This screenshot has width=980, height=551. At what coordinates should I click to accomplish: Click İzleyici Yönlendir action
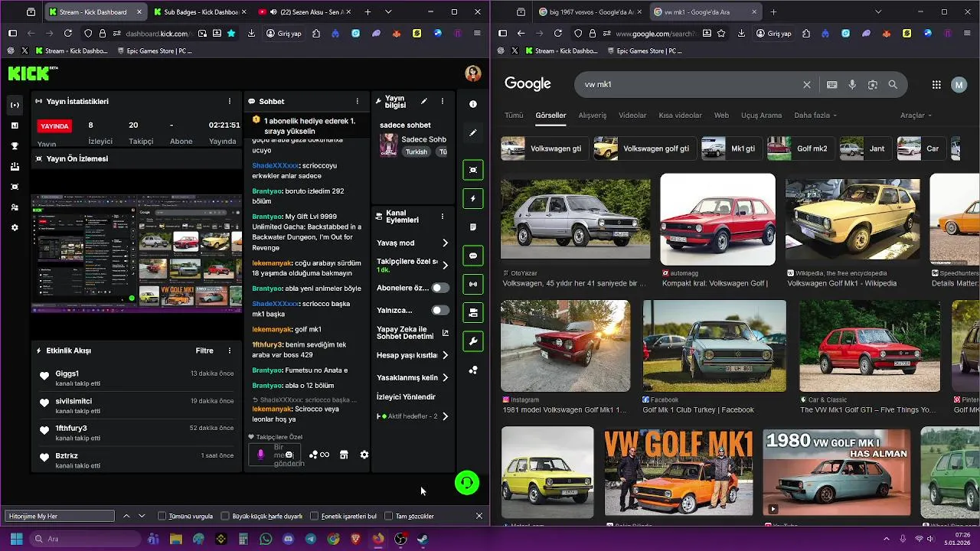pyautogui.click(x=406, y=397)
